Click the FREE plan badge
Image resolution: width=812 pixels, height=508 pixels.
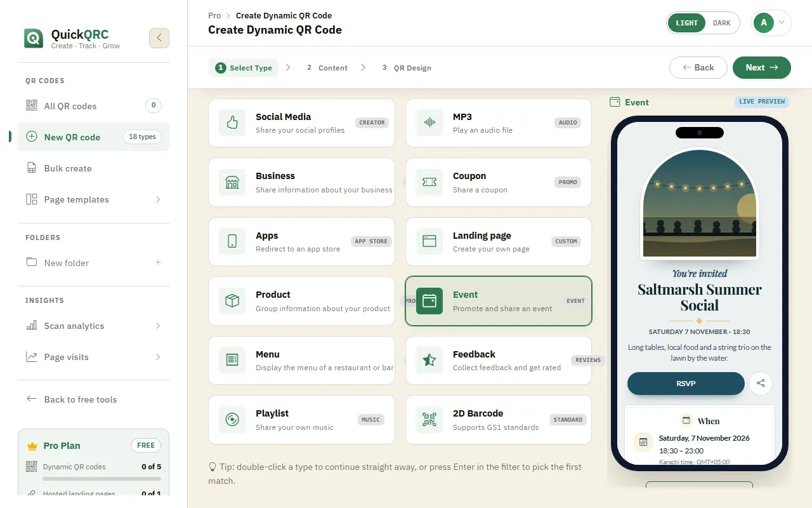pos(146,445)
